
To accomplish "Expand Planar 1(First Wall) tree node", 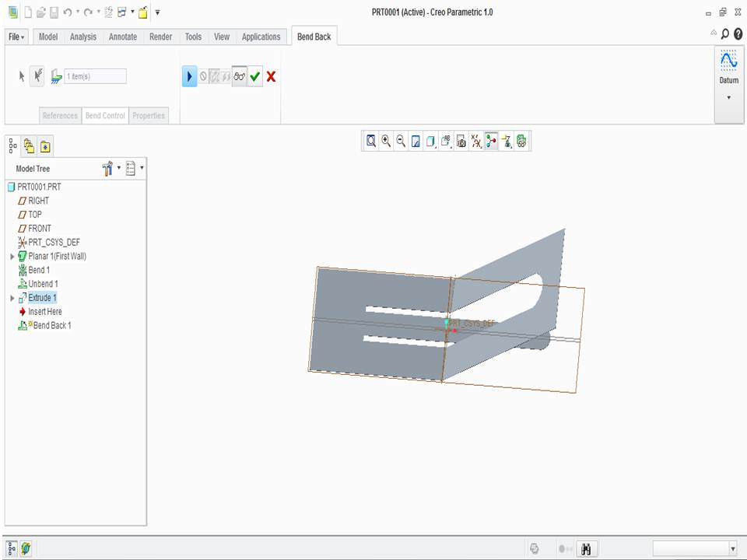I will point(12,257).
